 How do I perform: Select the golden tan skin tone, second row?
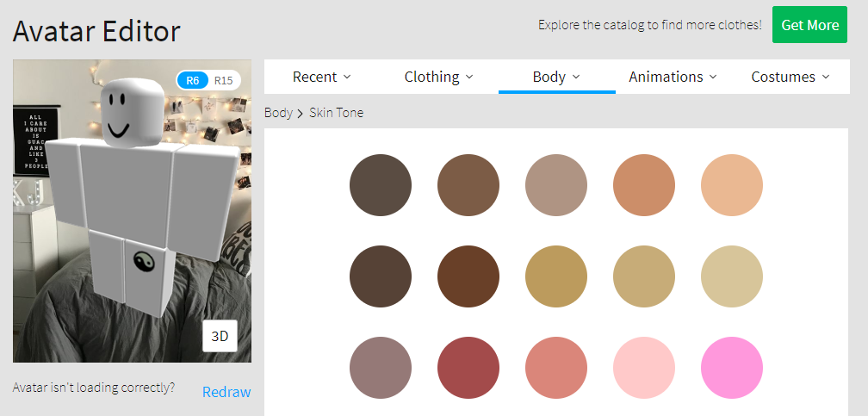tap(556, 276)
